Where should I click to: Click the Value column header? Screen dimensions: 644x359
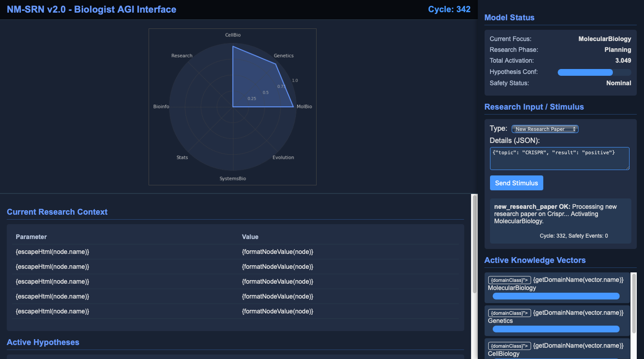[250, 237]
